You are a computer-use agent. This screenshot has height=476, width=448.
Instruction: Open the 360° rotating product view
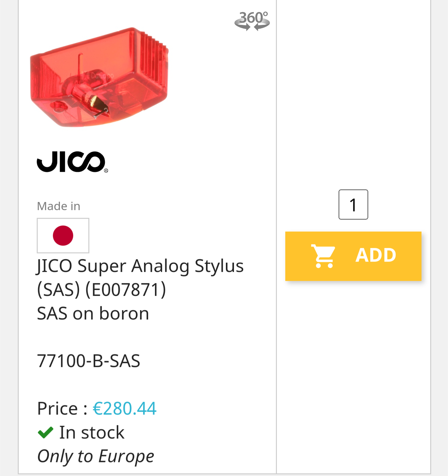(x=252, y=21)
